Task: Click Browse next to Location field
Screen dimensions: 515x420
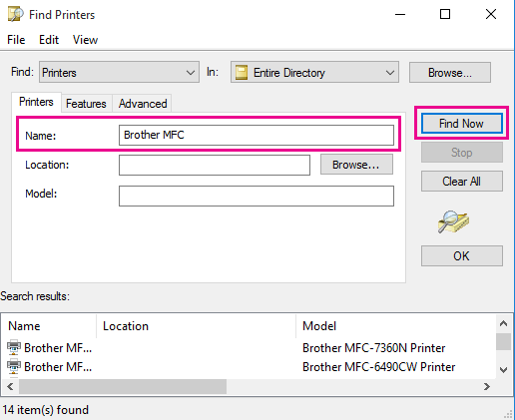Action: [356, 165]
